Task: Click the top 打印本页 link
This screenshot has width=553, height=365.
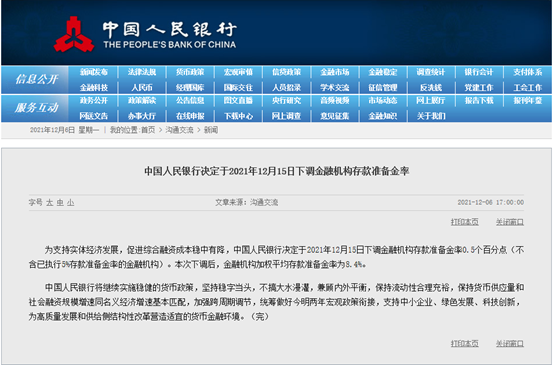Action: coord(464,222)
